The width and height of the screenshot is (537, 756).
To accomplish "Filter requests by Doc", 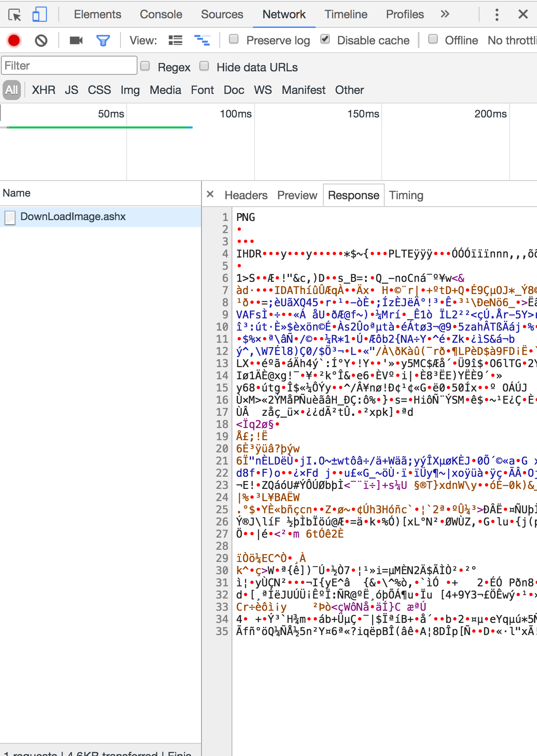I will [234, 90].
